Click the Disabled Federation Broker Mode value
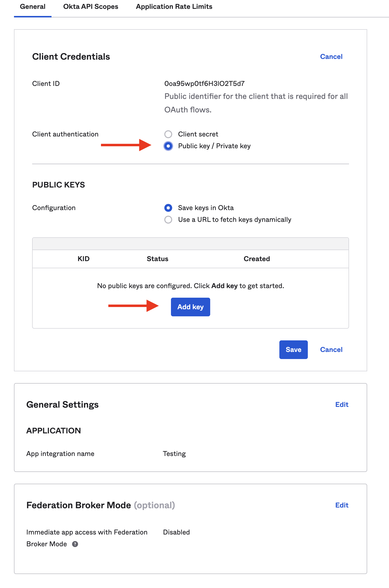 176,532
